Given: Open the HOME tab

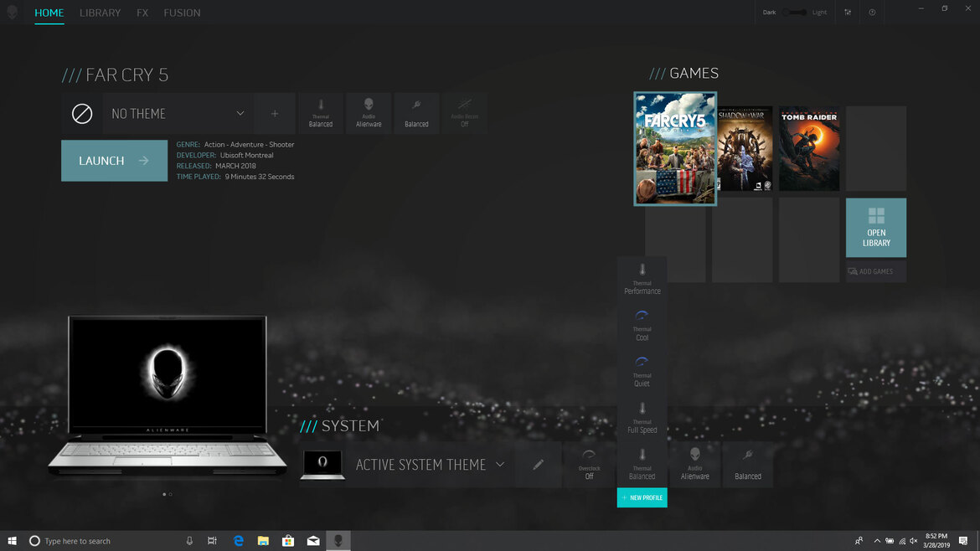Looking at the screenshot, I should click(49, 13).
